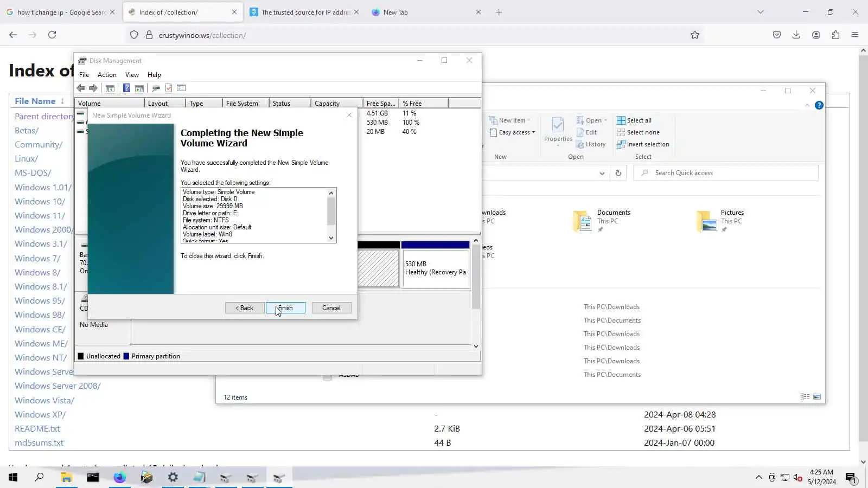Refresh the File Explorer location
Image resolution: width=868 pixels, height=488 pixels.
618,174
